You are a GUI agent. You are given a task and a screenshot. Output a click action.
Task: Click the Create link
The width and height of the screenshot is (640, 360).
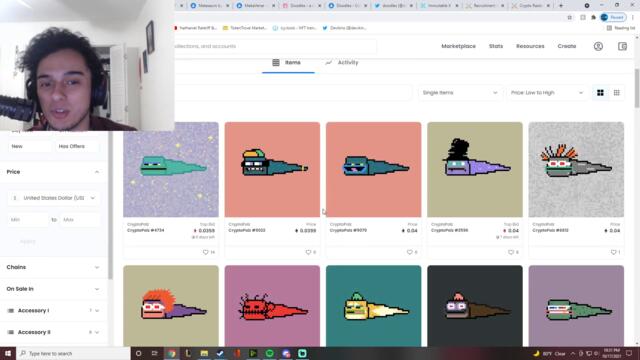tap(567, 46)
